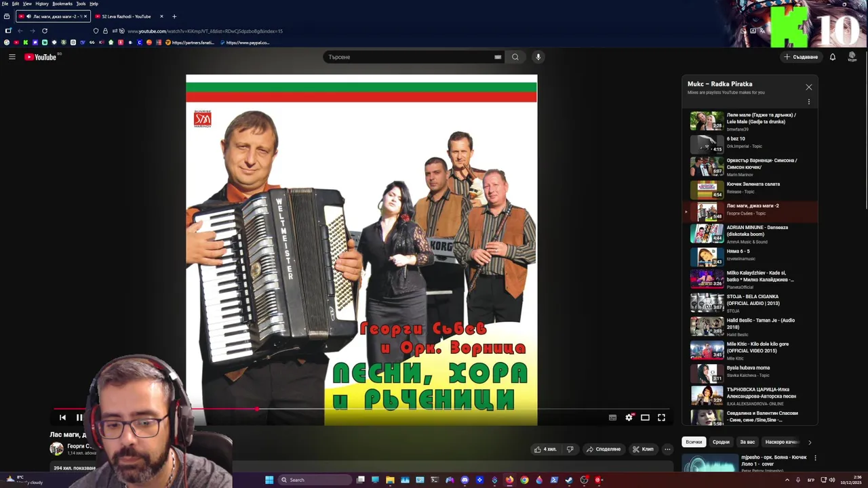This screenshot has width=868, height=488.
Task: Open mjpesho орк. Бояна Кючек thumbnail
Action: click(x=710, y=463)
